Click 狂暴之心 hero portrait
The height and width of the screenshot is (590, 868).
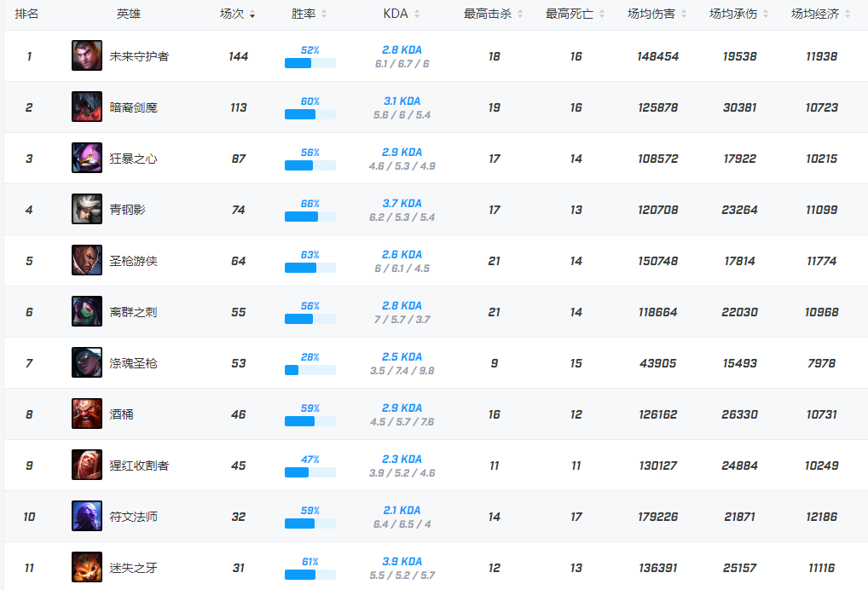point(87,158)
